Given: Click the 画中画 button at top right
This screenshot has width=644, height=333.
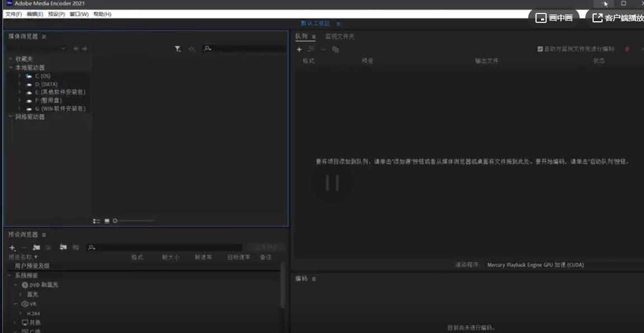Looking at the screenshot, I should tap(553, 17).
